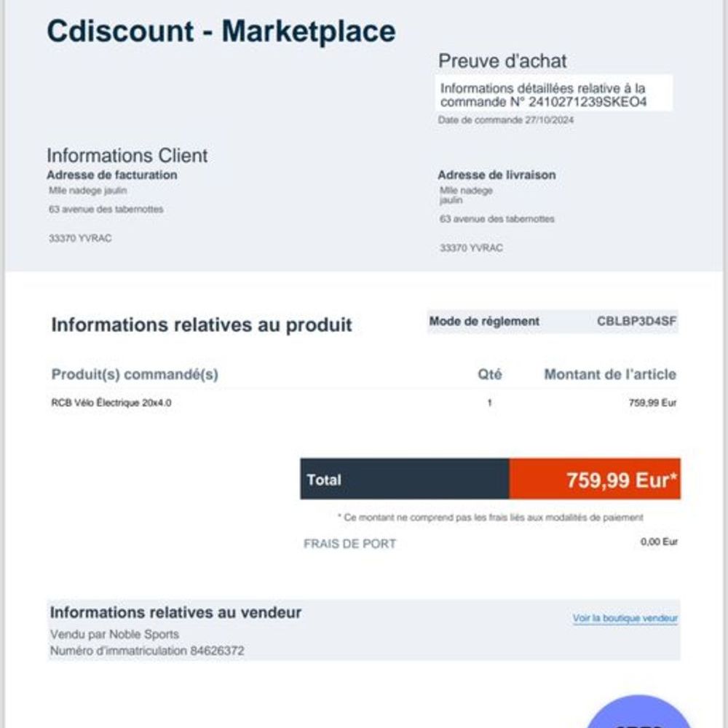Click the Cdiscount - Marketplace title

[221, 31]
